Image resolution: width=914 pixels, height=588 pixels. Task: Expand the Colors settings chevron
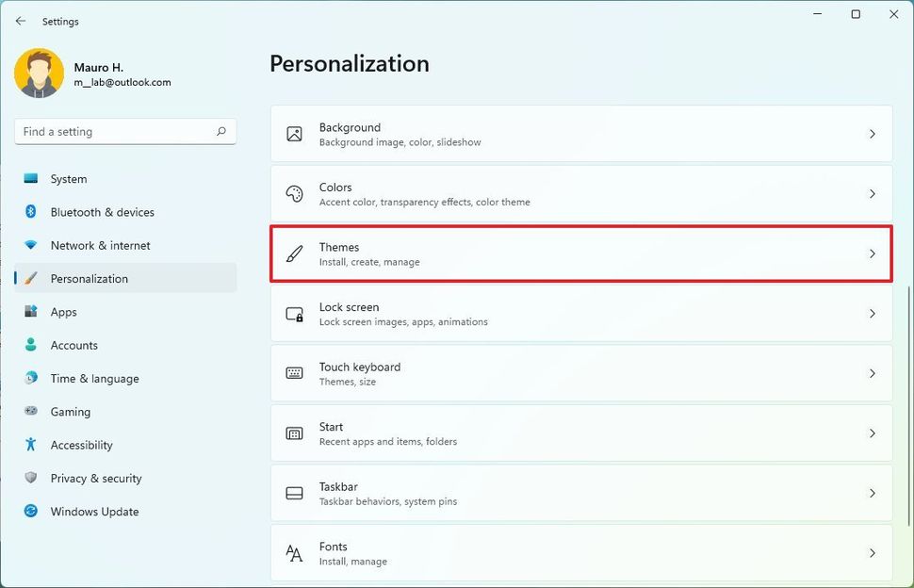[x=872, y=194]
